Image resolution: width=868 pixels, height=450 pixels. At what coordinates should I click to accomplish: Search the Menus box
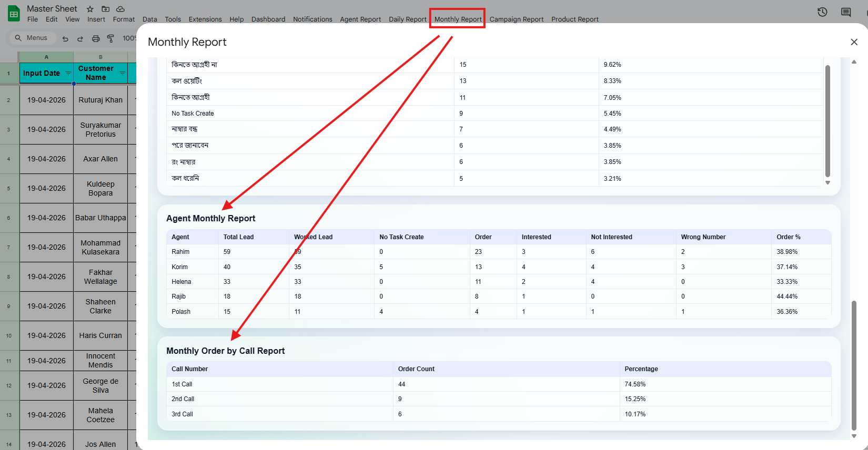pyautogui.click(x=33, y=38)
